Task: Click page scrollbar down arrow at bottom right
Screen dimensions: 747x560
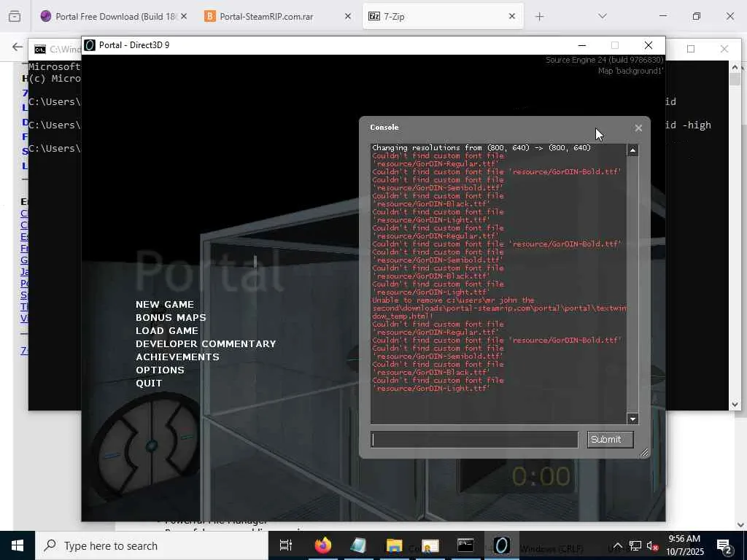Action: pos(740,525)
